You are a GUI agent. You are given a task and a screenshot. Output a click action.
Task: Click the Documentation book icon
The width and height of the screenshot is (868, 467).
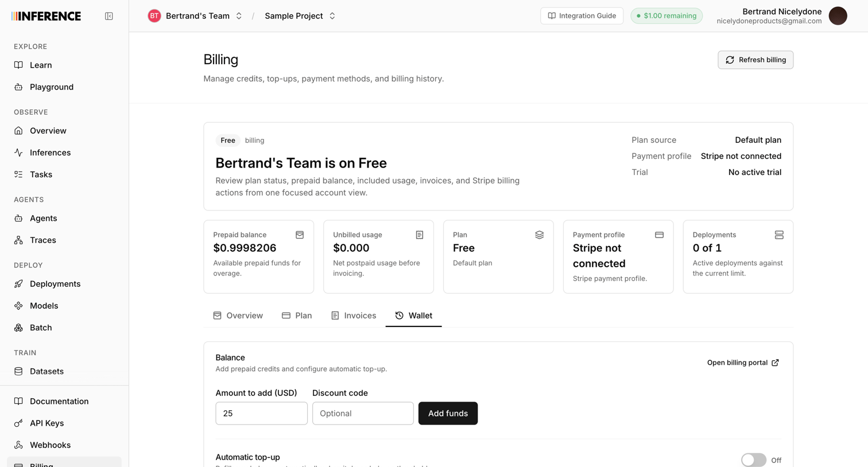[x=18, y=401]
